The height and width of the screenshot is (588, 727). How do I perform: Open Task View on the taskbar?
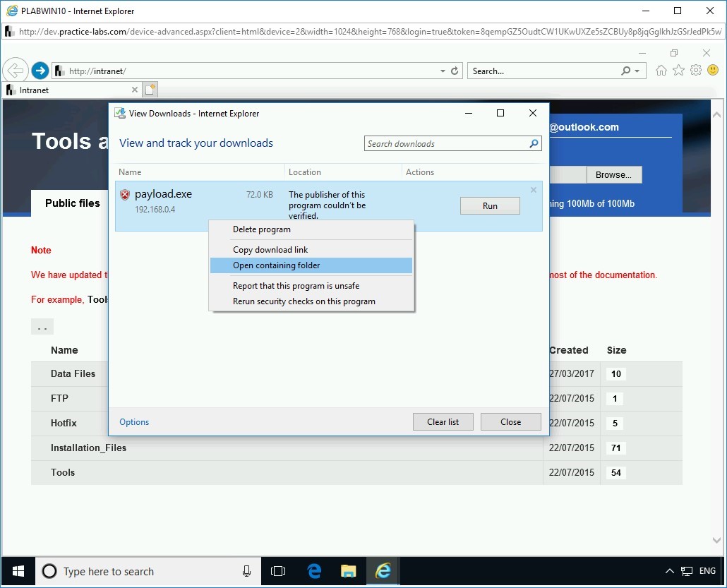279,571
